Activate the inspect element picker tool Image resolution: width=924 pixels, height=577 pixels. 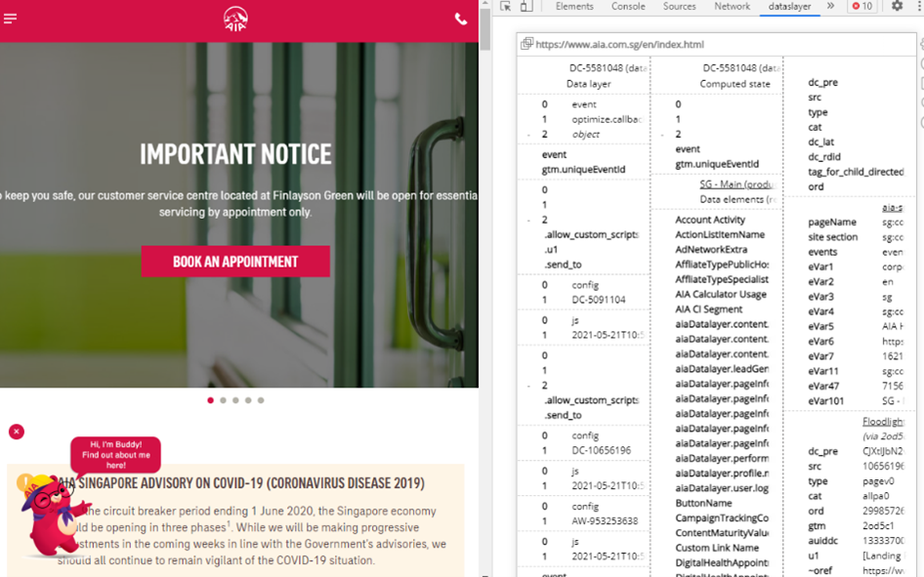[x=505, y=6]
